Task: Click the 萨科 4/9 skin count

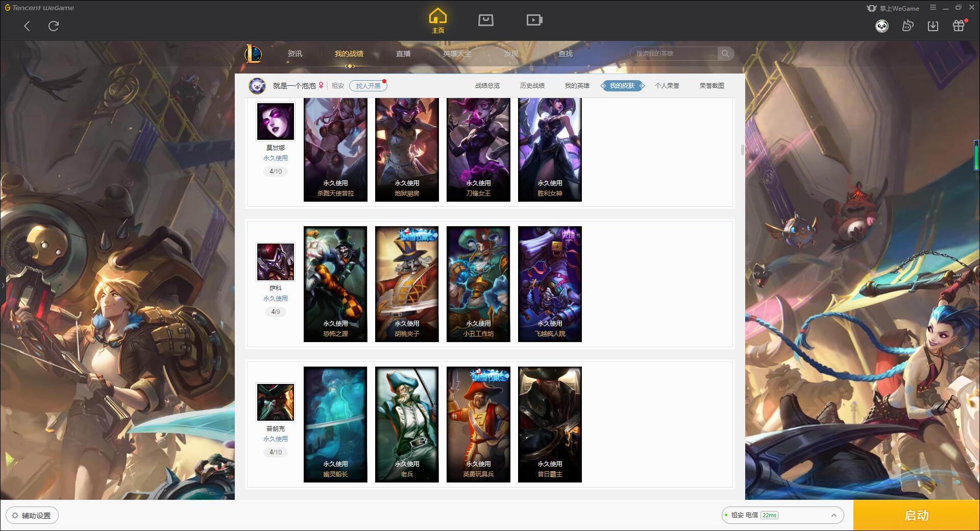Action: (276, 312)
